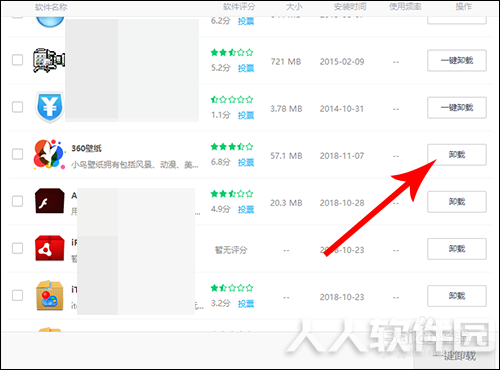Click the 小鸟壁纸 description text
The image size is (500, 370).
coord(135,164)
